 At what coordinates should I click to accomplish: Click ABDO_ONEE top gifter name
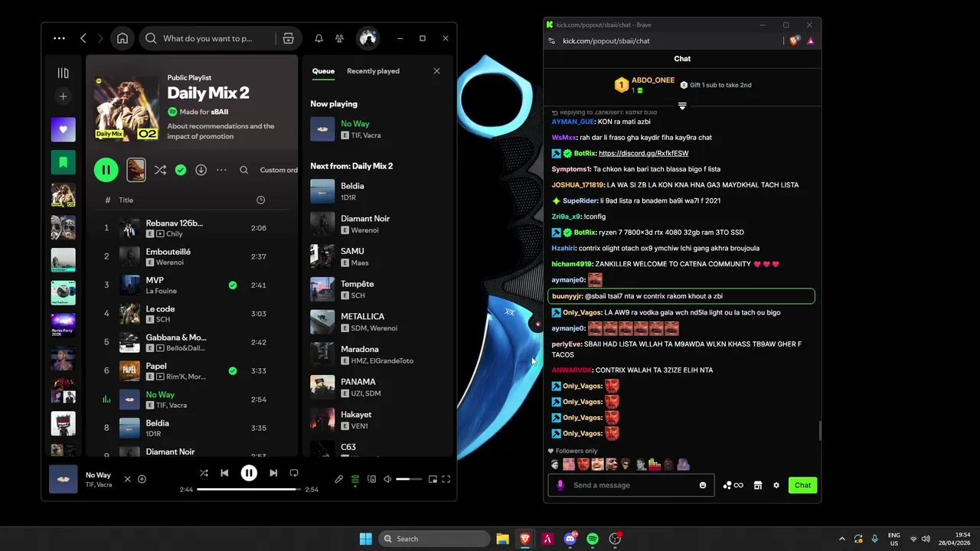[653, 80]
